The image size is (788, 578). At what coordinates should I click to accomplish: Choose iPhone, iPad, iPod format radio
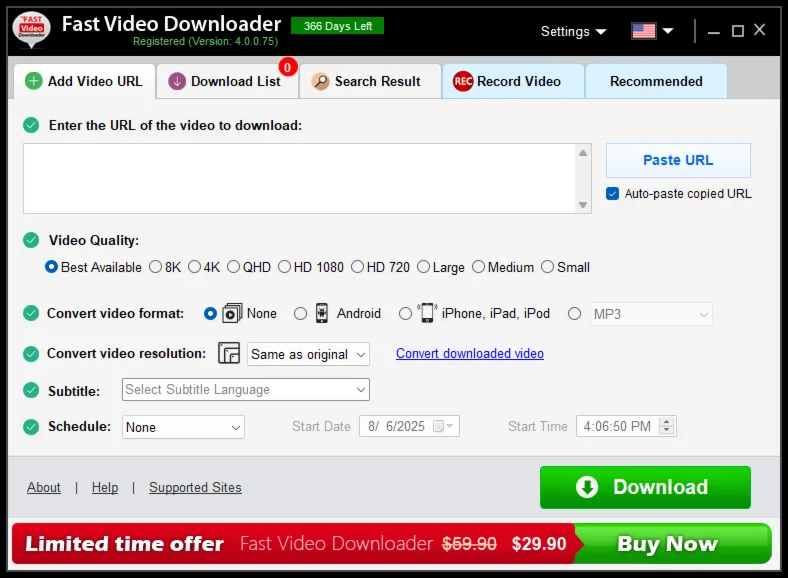tap(405, 314)
